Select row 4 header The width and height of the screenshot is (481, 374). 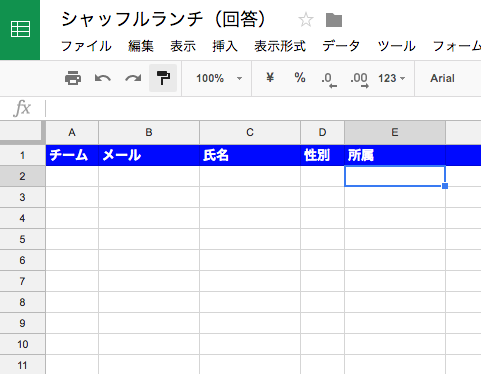click(x=22, y=218)
